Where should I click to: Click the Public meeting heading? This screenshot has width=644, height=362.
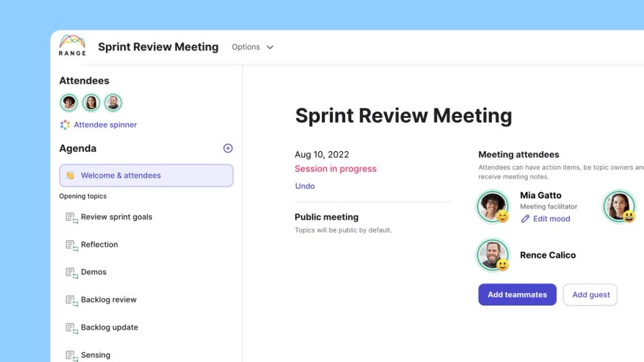point(327,217)
